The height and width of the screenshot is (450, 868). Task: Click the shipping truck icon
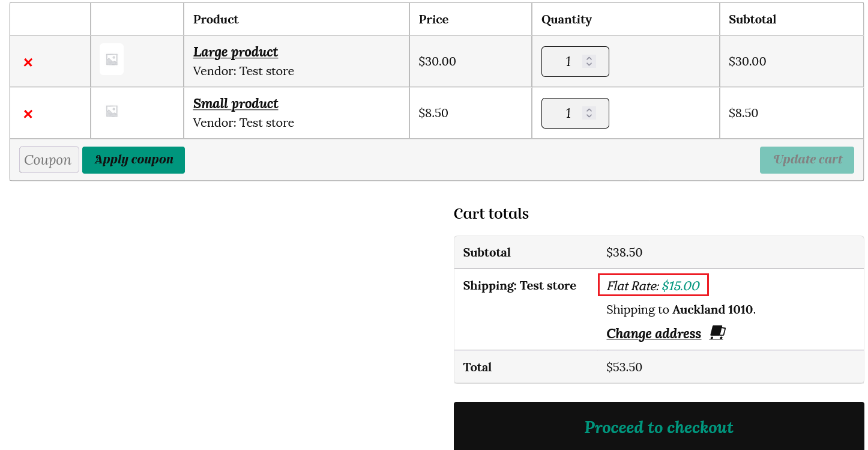(x=717, y=333)
